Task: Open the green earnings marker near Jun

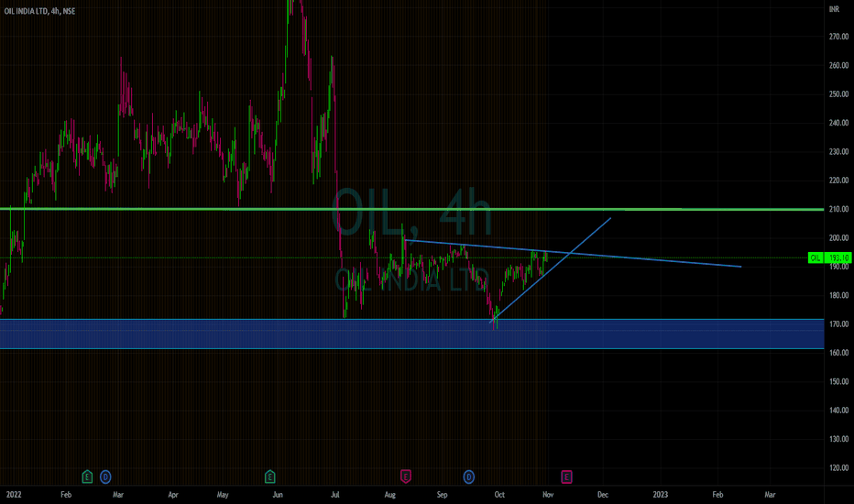Action: click(x=269, y=477)
